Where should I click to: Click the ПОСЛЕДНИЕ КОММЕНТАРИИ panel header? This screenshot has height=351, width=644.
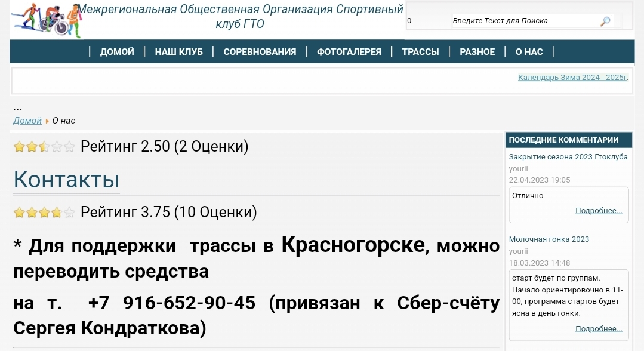568,140
